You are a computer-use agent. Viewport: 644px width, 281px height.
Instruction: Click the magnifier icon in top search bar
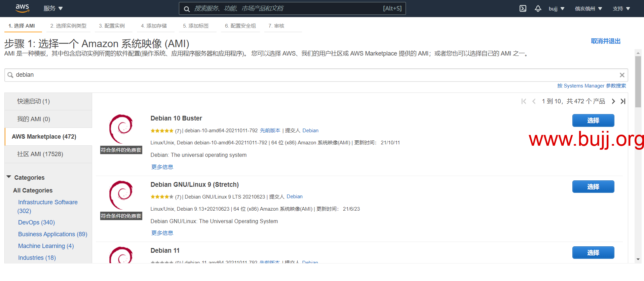coord(187,9)
